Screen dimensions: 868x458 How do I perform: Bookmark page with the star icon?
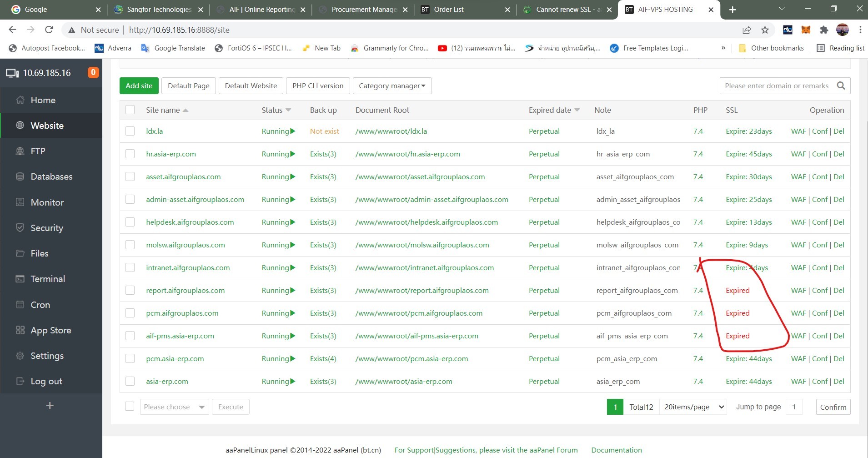tap(765, 30)
